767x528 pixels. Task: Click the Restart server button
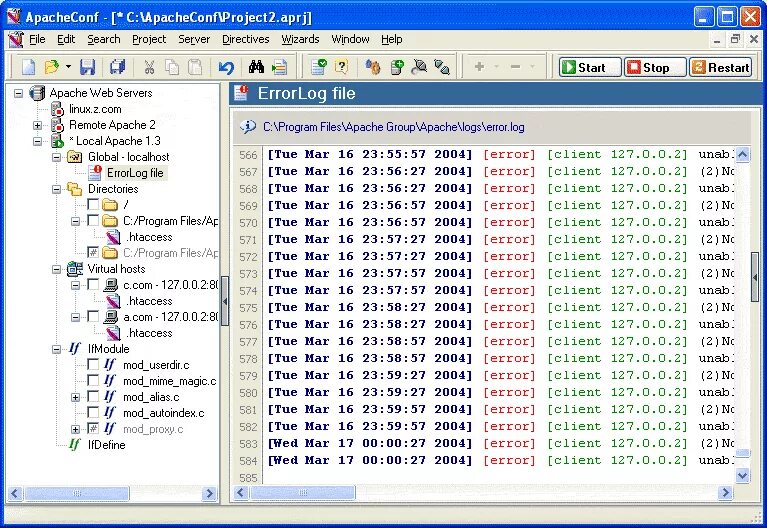point(720,67)
